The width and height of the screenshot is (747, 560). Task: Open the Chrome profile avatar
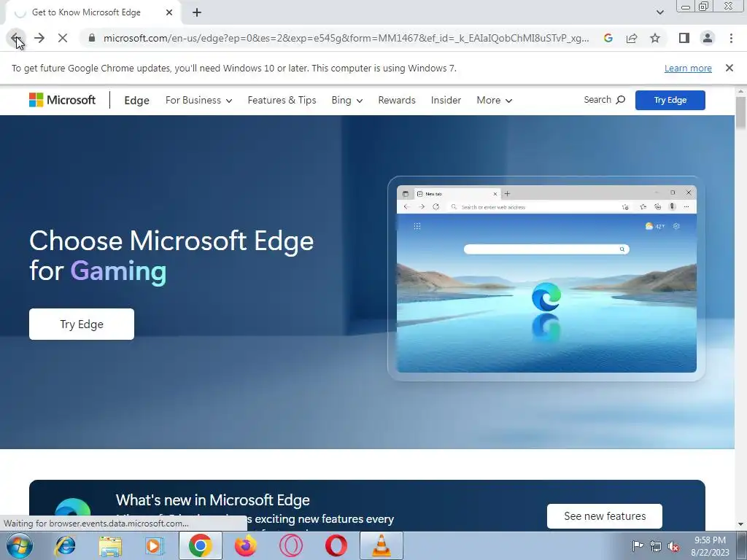click(708, 38)
